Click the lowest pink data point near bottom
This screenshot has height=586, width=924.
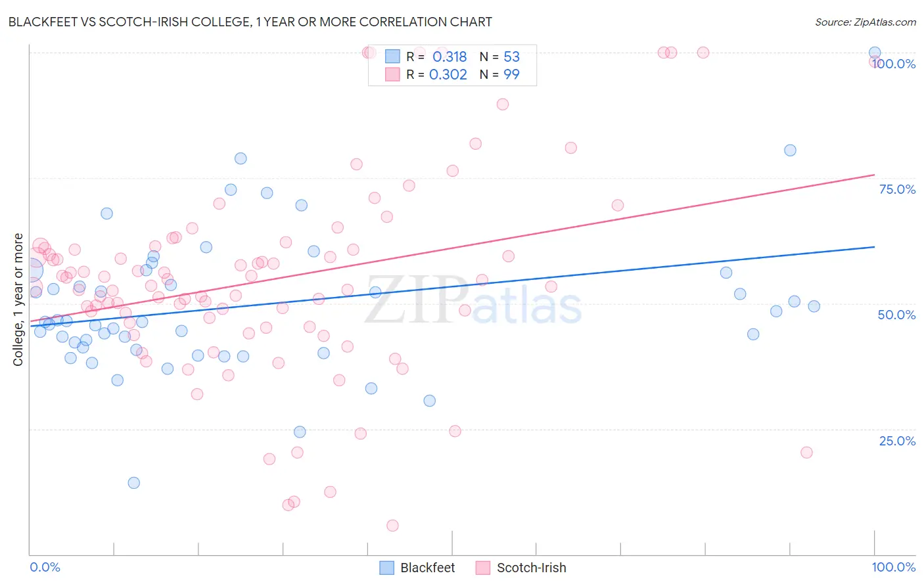pos(392,526)
